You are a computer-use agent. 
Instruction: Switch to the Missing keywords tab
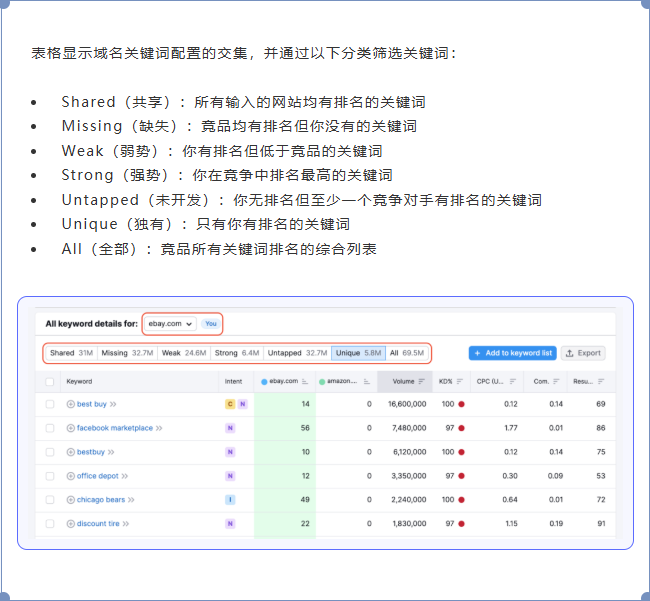click(127, 353)
